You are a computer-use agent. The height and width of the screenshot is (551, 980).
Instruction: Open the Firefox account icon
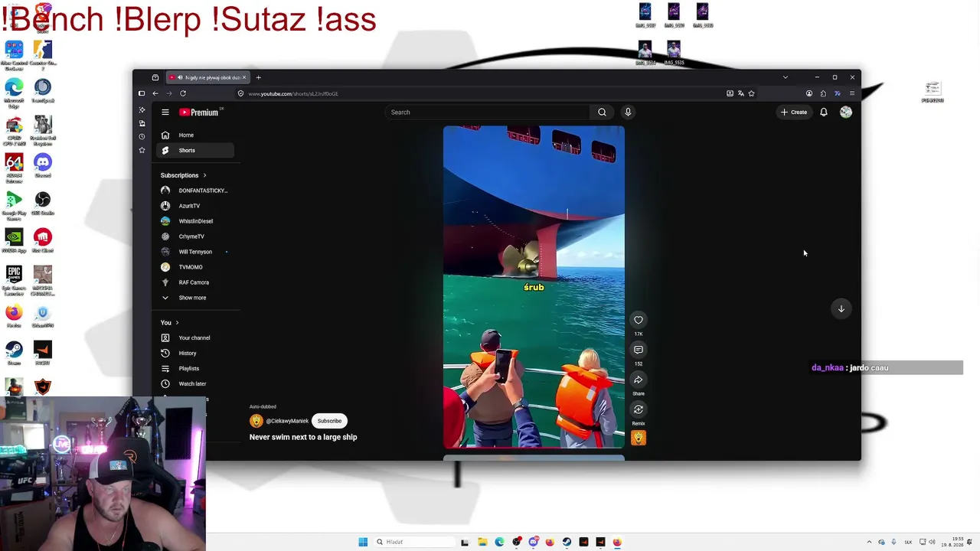pyautogui.click(x=809, y=93)
